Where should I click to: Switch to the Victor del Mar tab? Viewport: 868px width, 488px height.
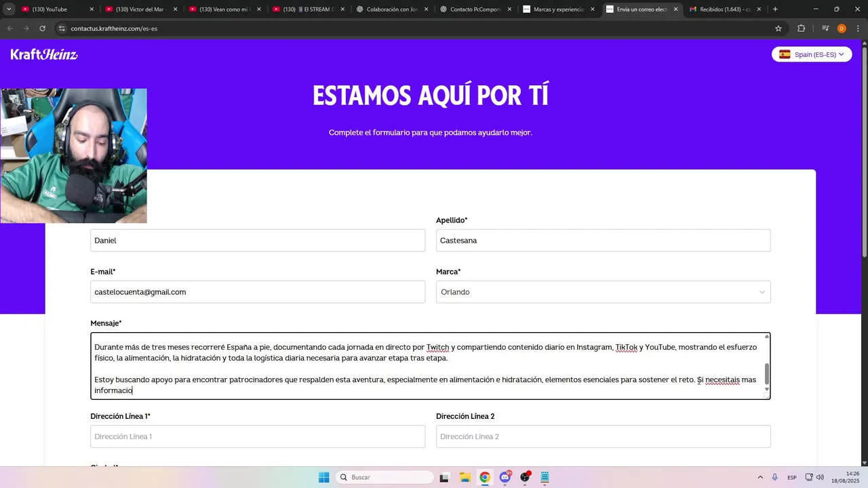point(140,9)
